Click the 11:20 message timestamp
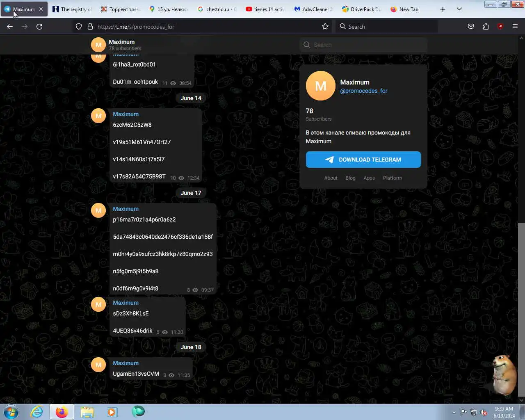This screenshot has height=420, width=525. point(177,332)
